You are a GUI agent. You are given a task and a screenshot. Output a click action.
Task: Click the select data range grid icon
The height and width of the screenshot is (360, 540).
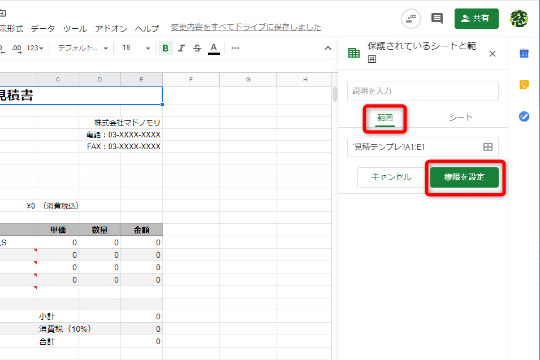pyautogui.click(x=488, y=147)
